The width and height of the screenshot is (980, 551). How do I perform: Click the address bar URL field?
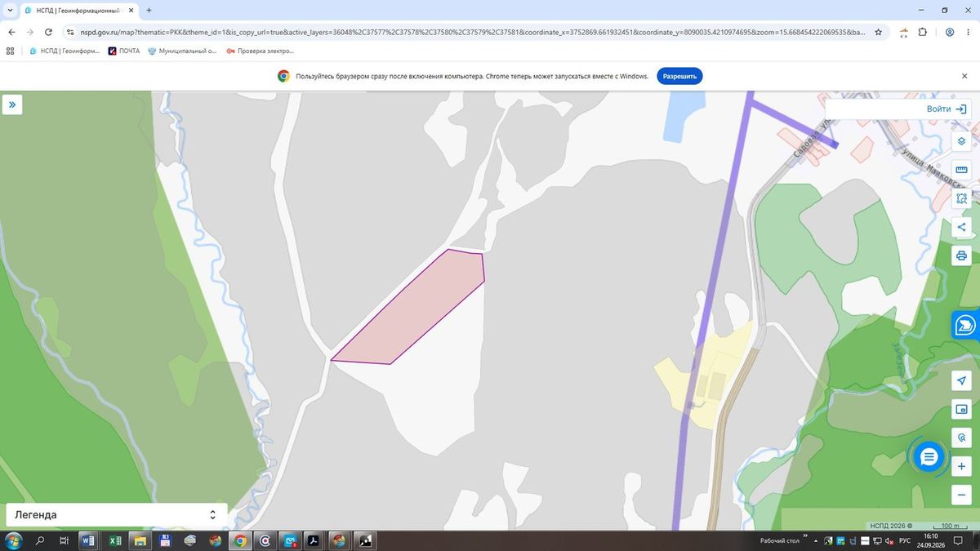472,33
